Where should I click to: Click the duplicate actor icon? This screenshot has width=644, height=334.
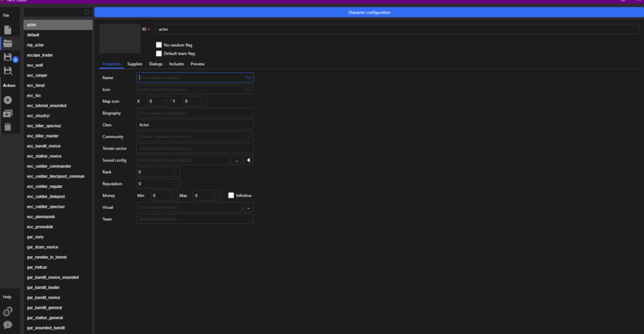8,114
